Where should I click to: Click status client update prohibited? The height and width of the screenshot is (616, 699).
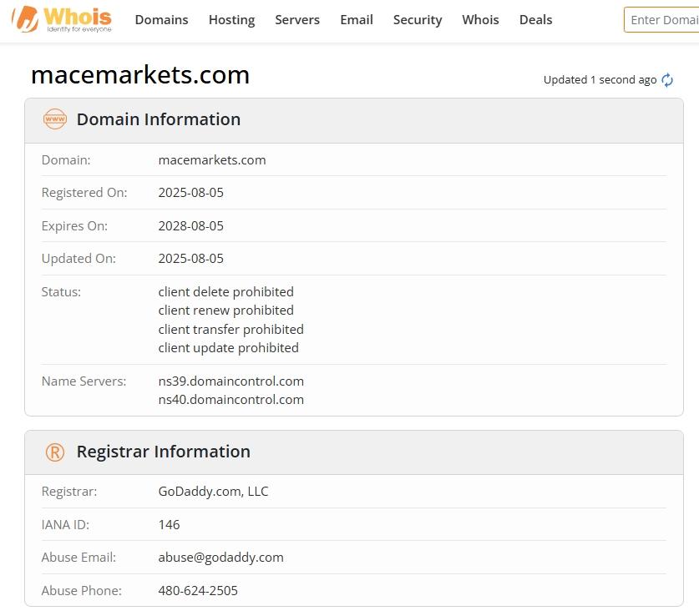point(229,347)
